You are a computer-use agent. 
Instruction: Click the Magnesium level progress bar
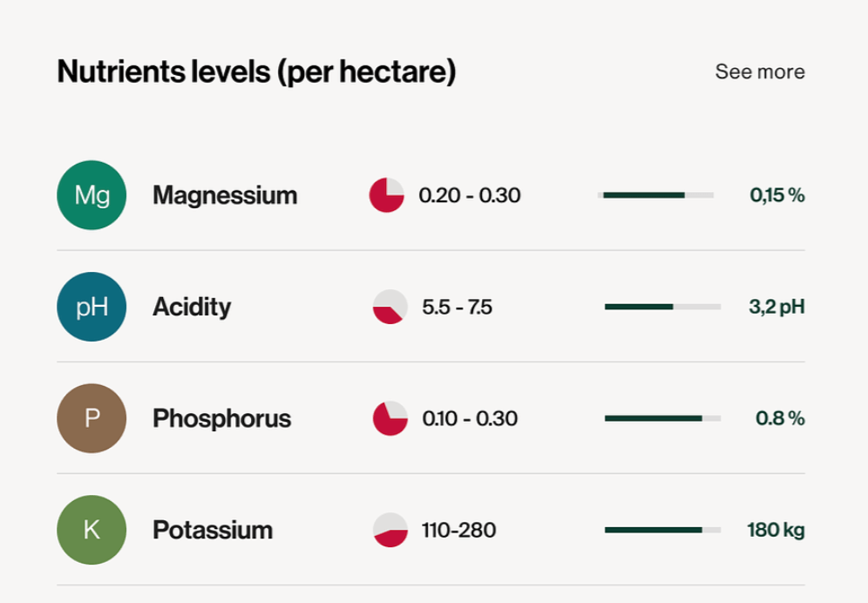click(x=655, y=195)
